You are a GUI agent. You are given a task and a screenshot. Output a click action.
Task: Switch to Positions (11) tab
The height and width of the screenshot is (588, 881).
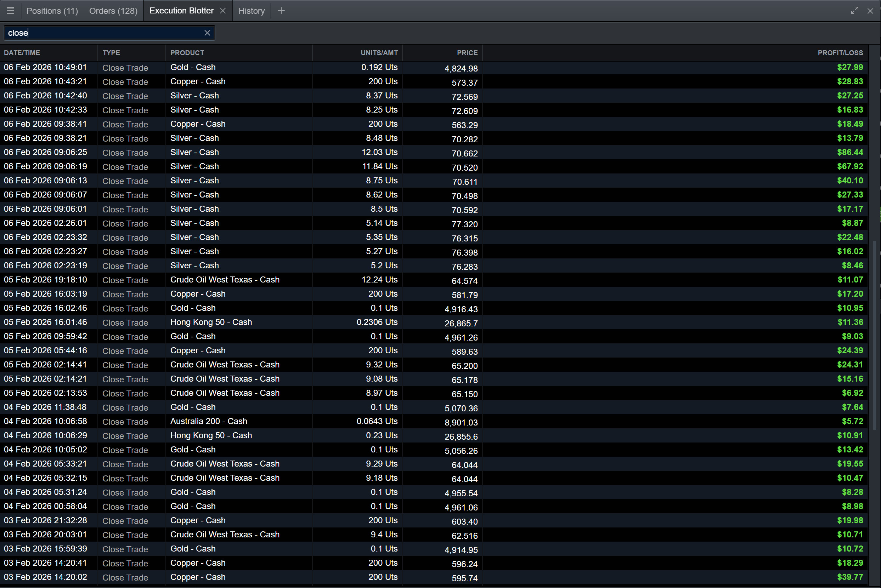(52, 11)
